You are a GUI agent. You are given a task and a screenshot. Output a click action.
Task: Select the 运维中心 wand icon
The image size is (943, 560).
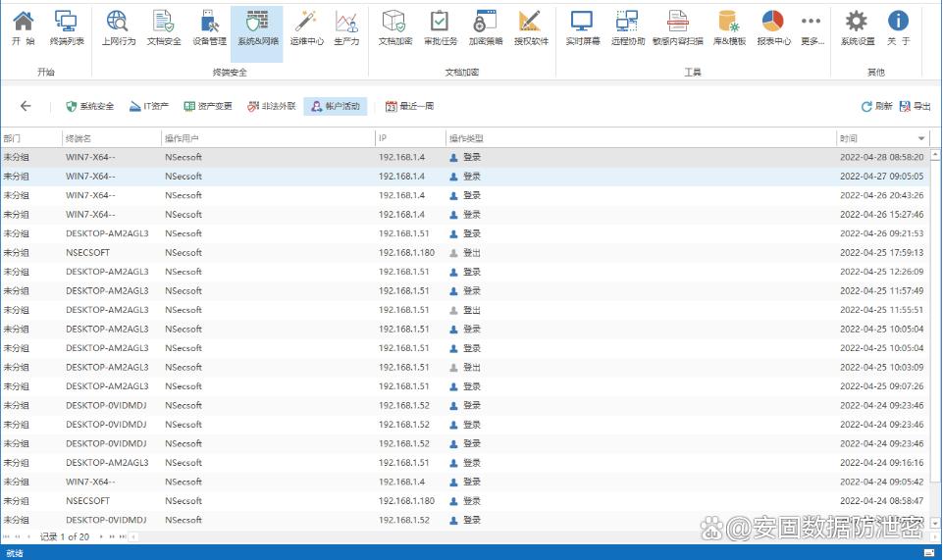click(x=306, y=27)
